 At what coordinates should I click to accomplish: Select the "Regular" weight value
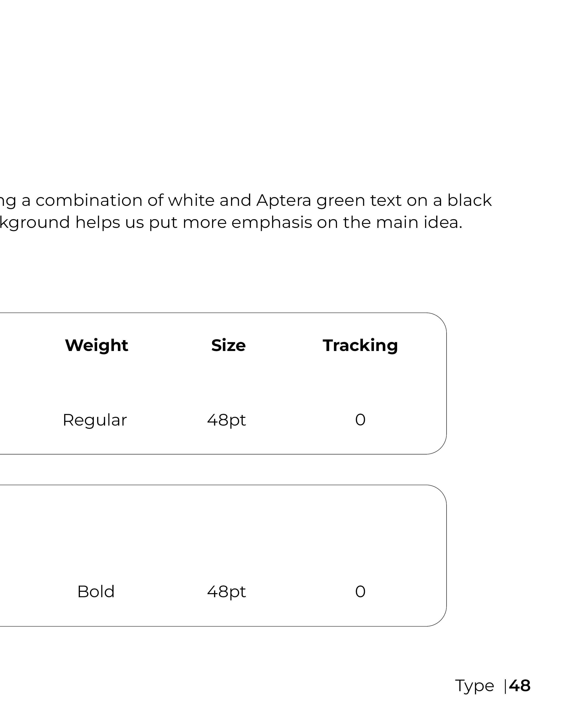tap(95, 420)
